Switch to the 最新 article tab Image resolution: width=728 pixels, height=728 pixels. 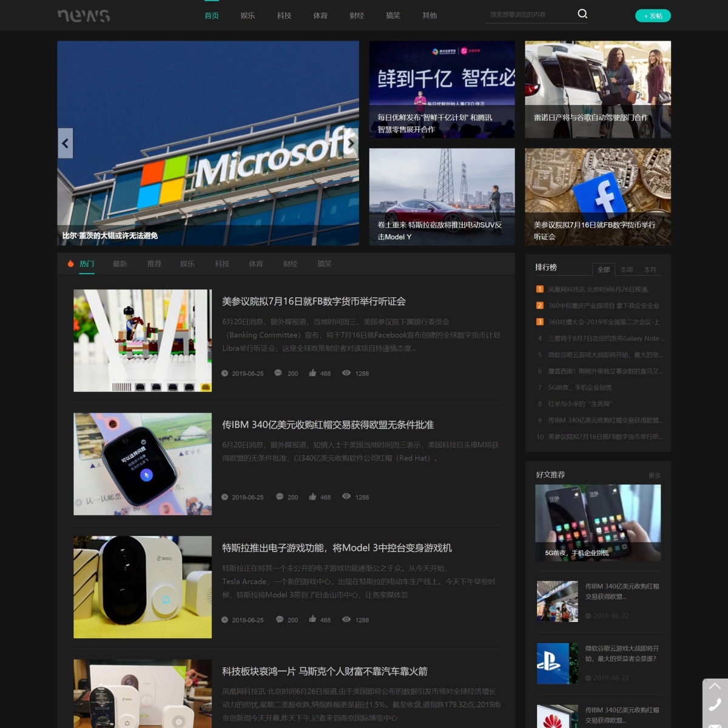pyautogui.click(x=120, y=264)
